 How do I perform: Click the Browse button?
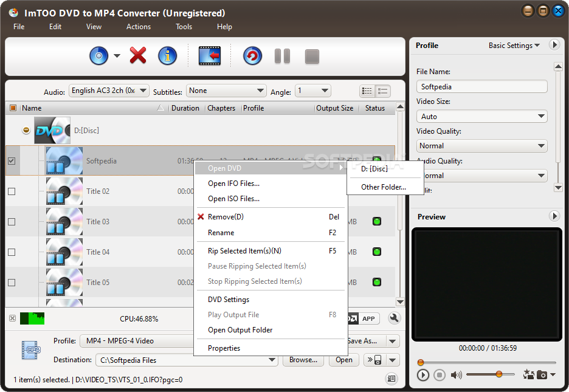303,360
